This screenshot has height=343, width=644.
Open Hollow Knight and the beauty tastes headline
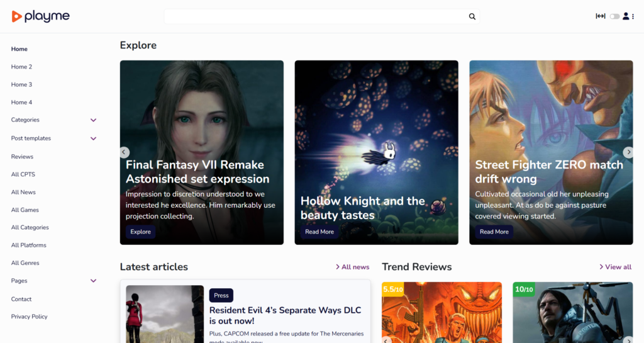(363, 208)
